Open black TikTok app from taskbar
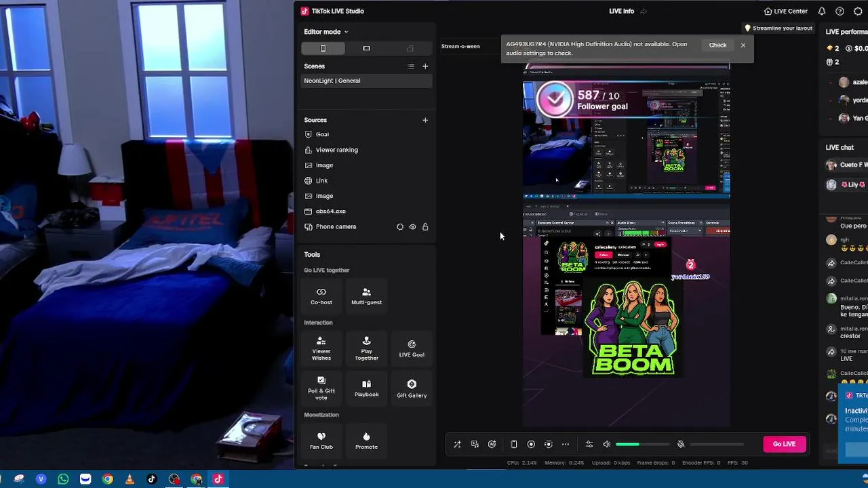This screenshot has width=868, height=488. 152,479
